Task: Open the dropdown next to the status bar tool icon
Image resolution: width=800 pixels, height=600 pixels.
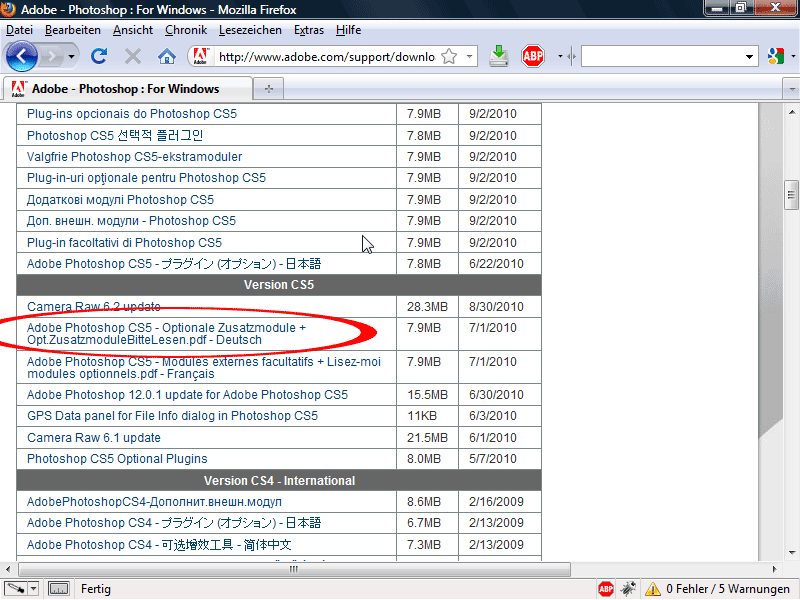Action: click(33, 589)
